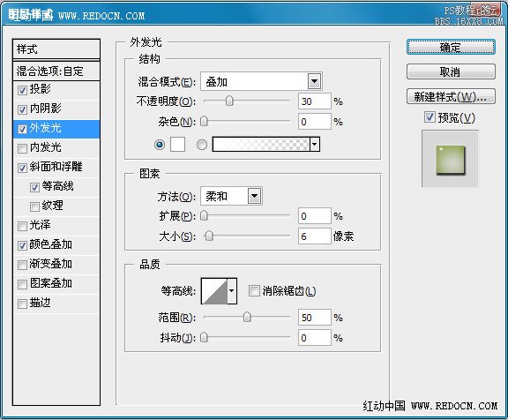
Task: Cancel with the 取消 button
Action: (x=451, y=71)
